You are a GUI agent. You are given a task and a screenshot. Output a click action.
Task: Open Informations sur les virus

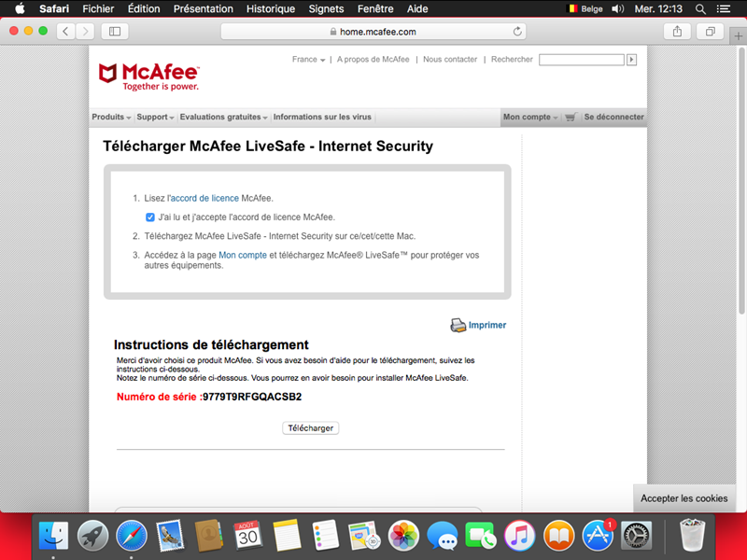click(x=322, y=118)
